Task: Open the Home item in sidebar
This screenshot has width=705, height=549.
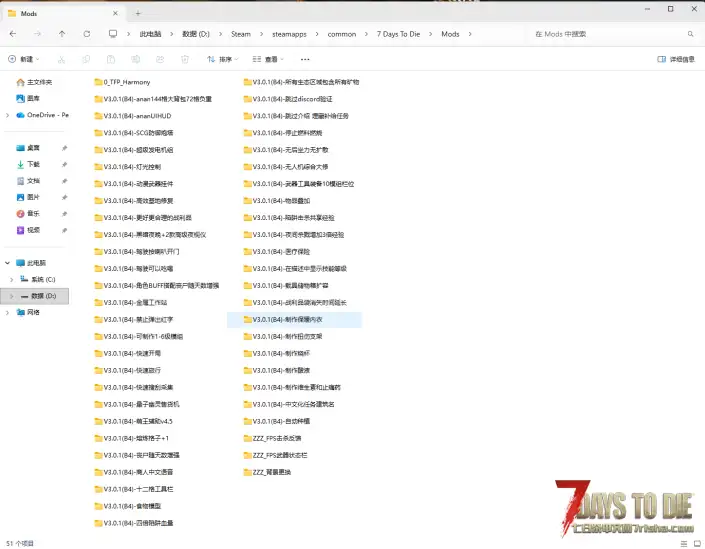Action: (x=34, y=82)
